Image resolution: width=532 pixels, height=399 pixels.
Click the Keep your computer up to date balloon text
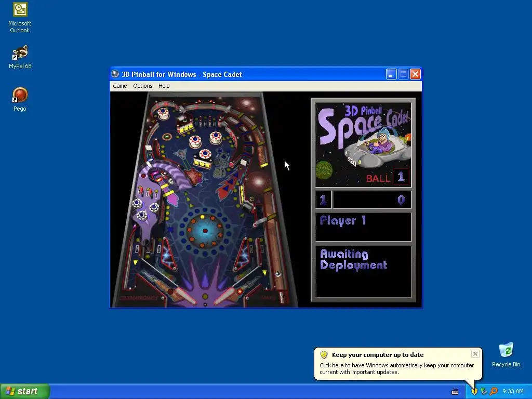[378, 355]
